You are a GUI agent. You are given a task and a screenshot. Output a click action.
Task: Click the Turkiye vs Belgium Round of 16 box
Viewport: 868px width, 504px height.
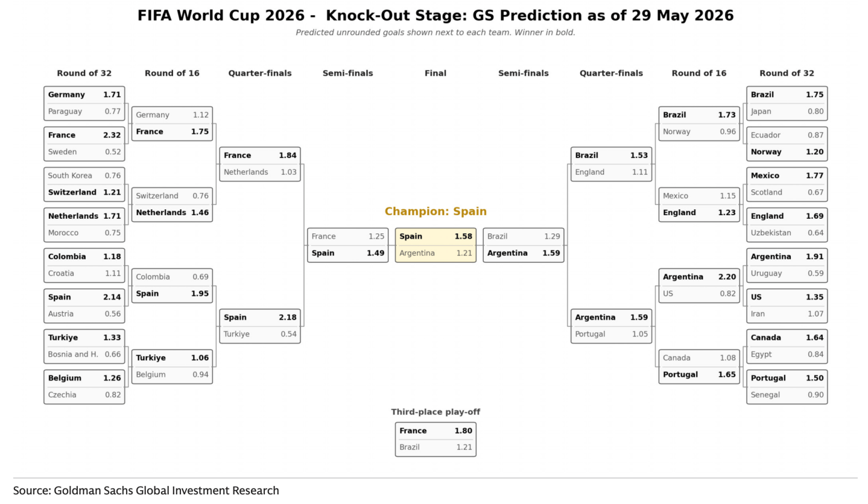pos(172,367)
